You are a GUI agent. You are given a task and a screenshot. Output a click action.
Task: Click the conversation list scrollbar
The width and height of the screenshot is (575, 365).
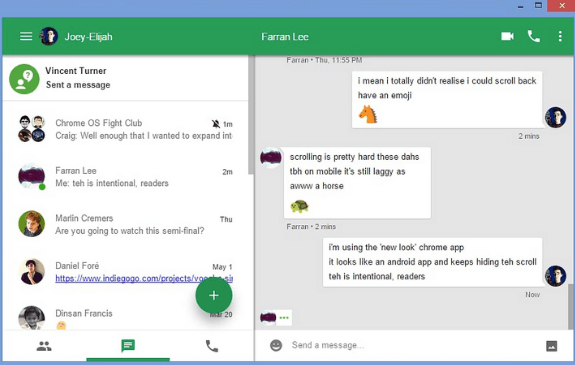(251, 115)
